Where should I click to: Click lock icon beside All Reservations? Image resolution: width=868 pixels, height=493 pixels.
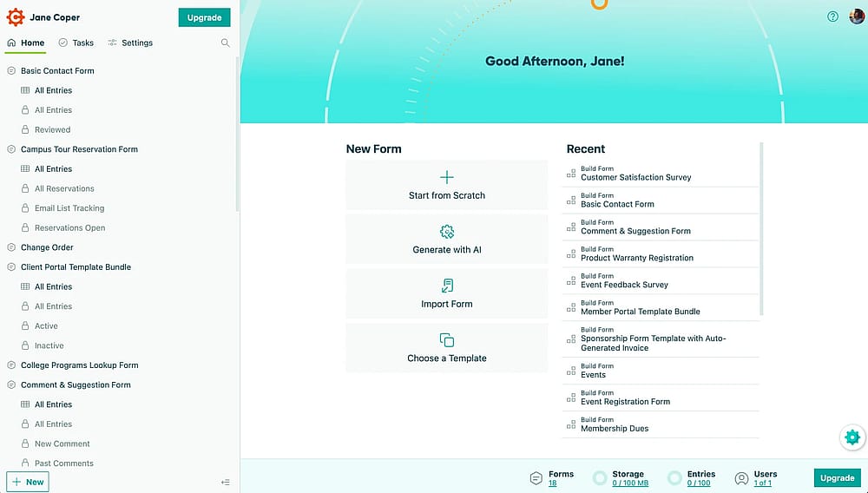25,188
